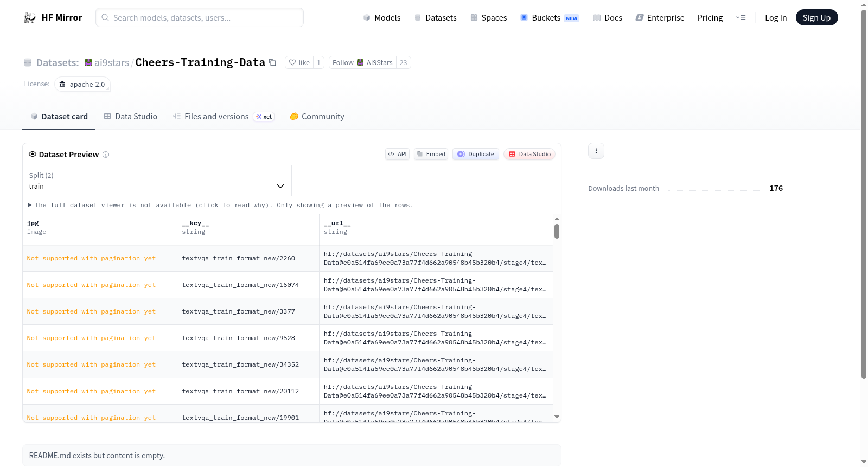868x467 pixels.
Task: Select cell textvqa_train_format_new/19901
Action: (x=248, y=414)
